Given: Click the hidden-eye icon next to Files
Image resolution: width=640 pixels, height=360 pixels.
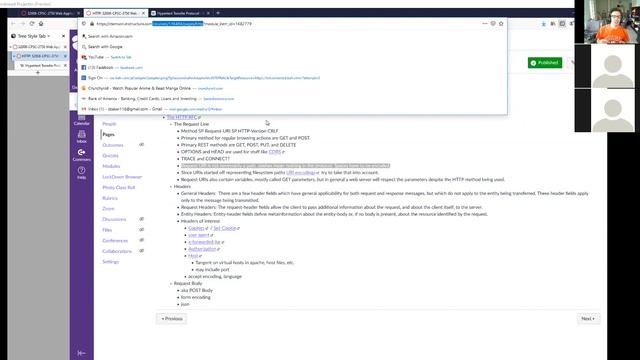Looking at the screenshot, I should pyautogui.click(x=142, y=229).
